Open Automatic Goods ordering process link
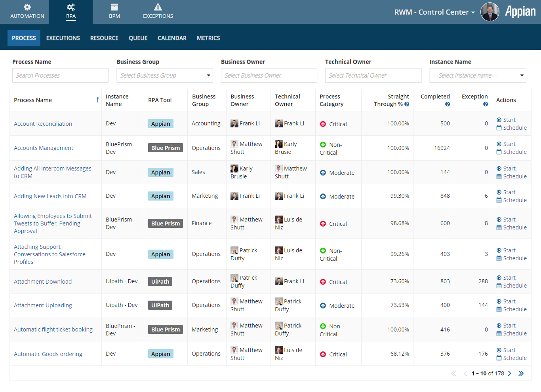This screenshot has height=392, width=541. [48, 354]
